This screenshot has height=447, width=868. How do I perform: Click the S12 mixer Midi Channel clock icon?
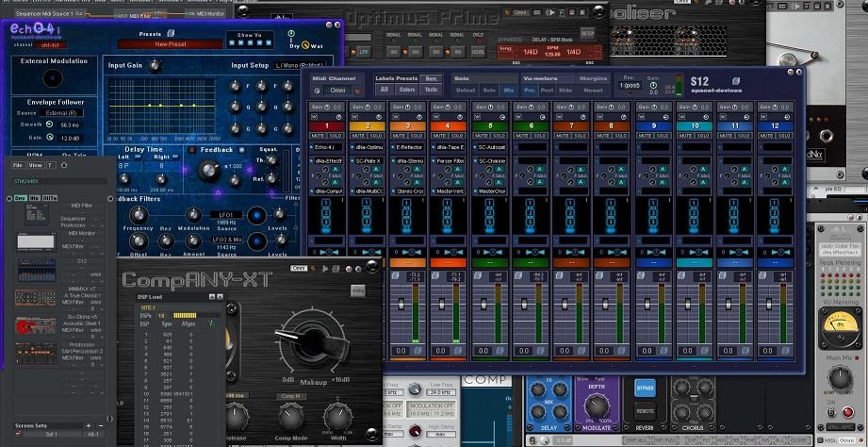[318, 91]
